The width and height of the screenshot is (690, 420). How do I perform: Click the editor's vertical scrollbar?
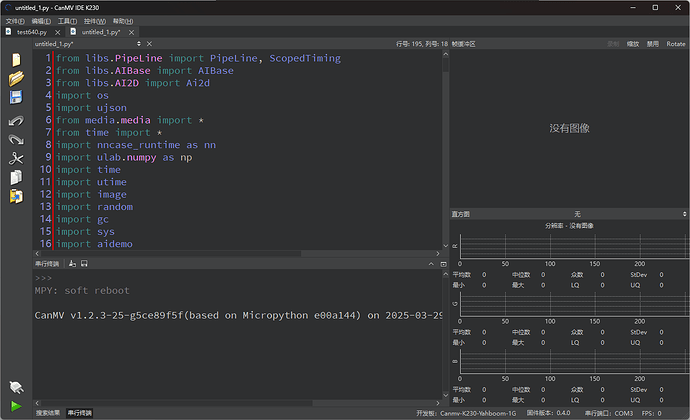(443, 150)
